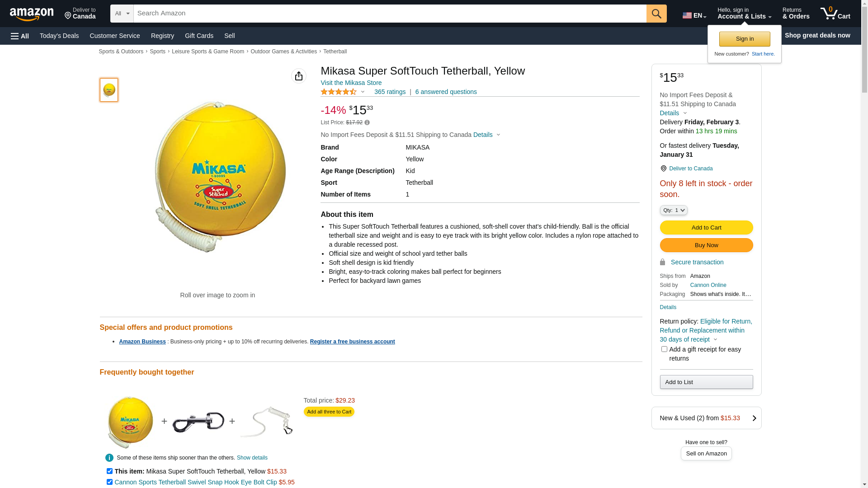The image size is (868, 488).
Task: Open the 6 answered questions link
Action: [x=446, y=92]
